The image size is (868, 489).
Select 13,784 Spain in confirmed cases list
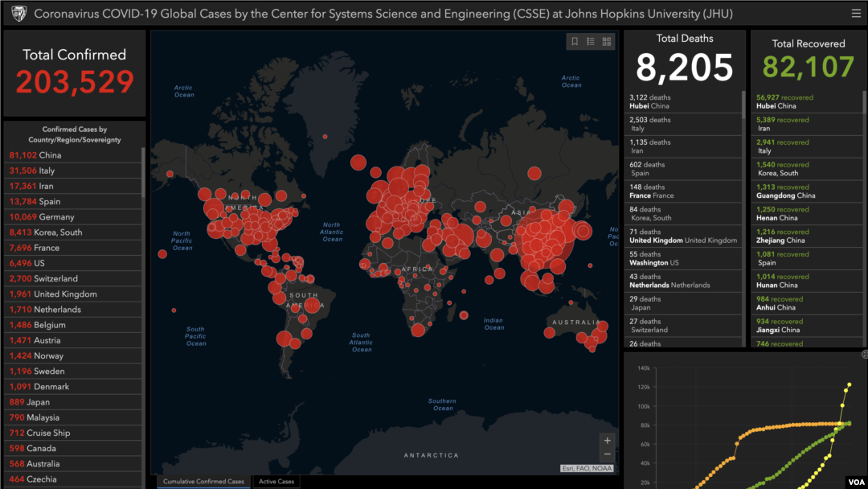coord(73,202)
